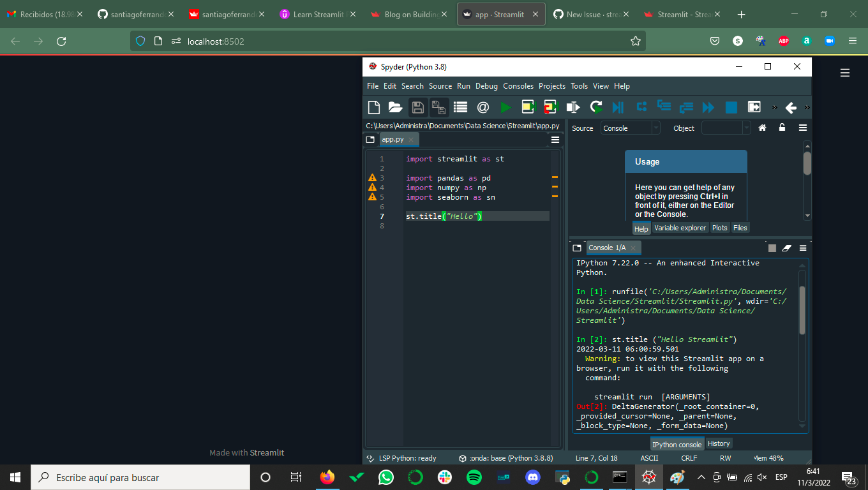Image resolution: width=868 pixels, height=490 pixels.
Task: Open the Console pane hamburger options menu
Action: pos(802,248)
